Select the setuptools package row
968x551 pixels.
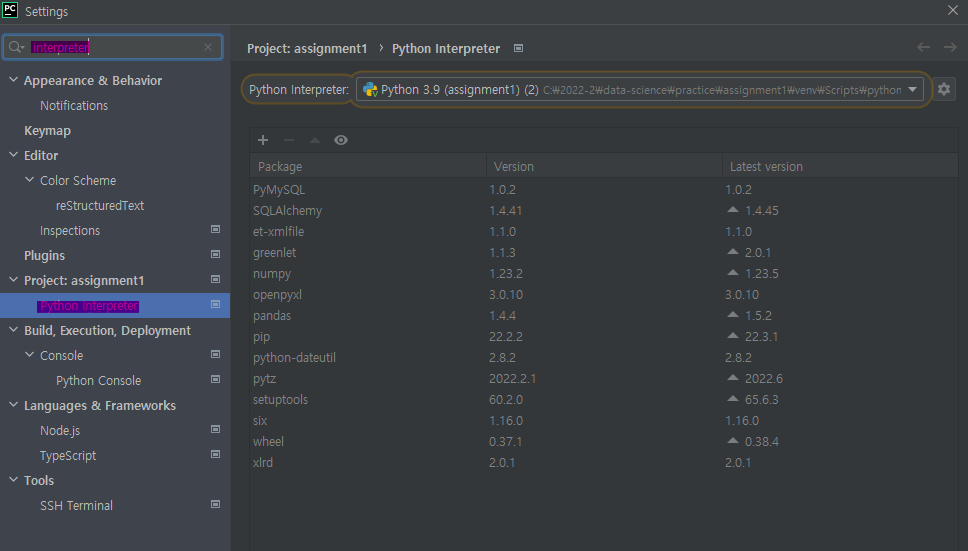point(604,399)
